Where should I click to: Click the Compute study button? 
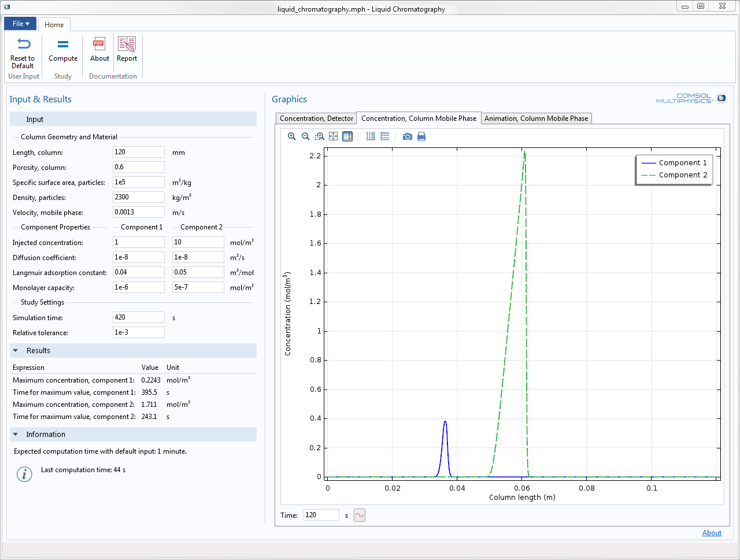pos(63,50)
